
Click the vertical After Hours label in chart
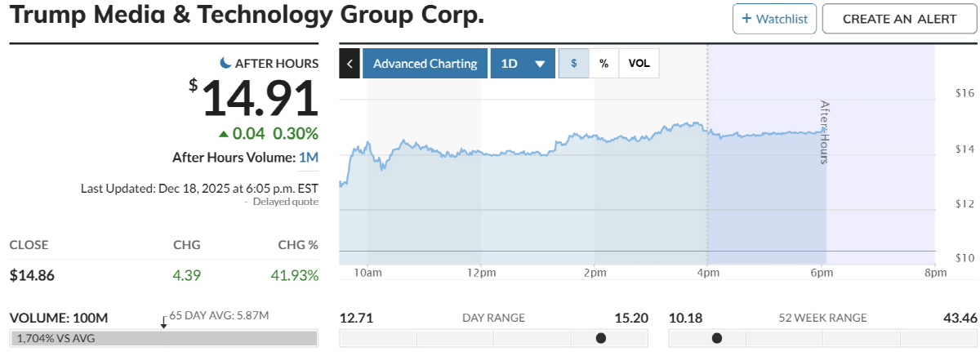(824, 132)
